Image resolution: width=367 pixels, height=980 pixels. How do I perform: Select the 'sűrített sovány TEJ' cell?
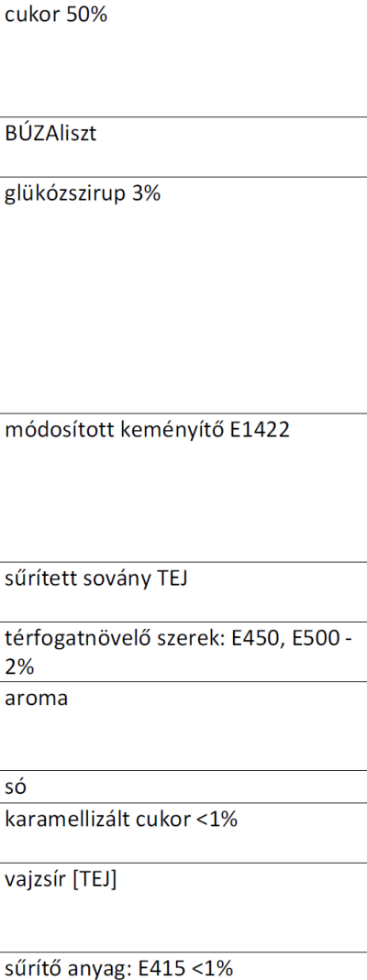183,592
